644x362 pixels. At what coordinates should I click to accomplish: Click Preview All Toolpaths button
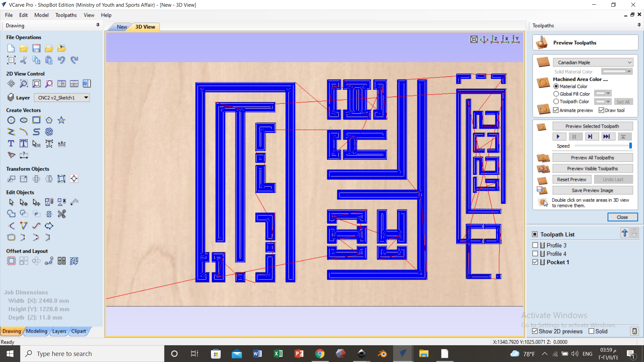pos(592,158)
